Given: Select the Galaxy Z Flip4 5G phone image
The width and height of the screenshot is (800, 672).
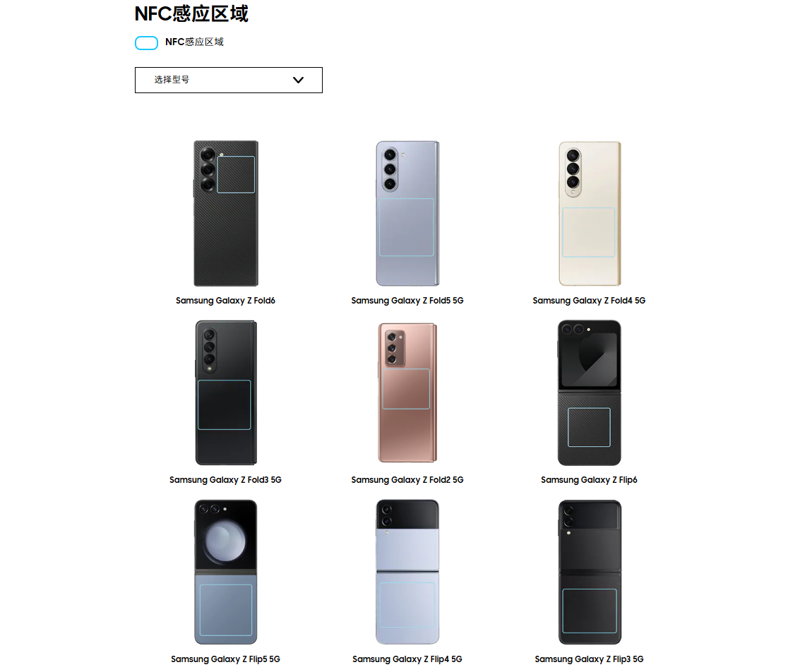Looking at the screenshot, I should pos(407,572).
